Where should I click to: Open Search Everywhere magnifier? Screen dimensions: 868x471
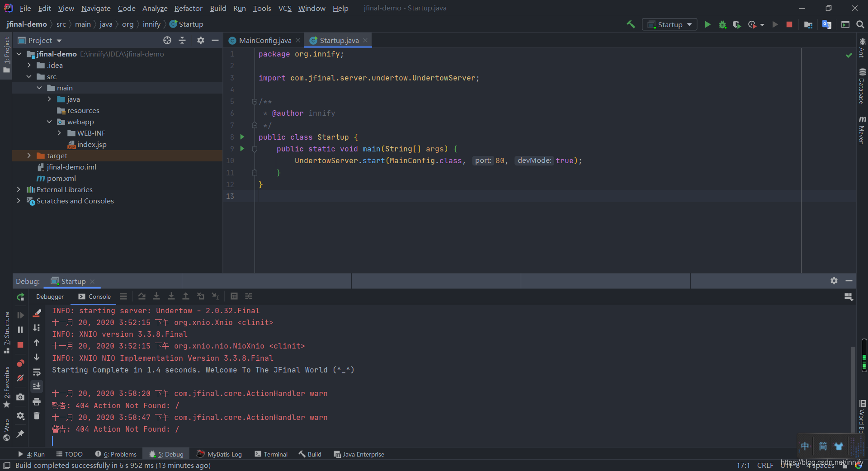[x=860, y=24]
